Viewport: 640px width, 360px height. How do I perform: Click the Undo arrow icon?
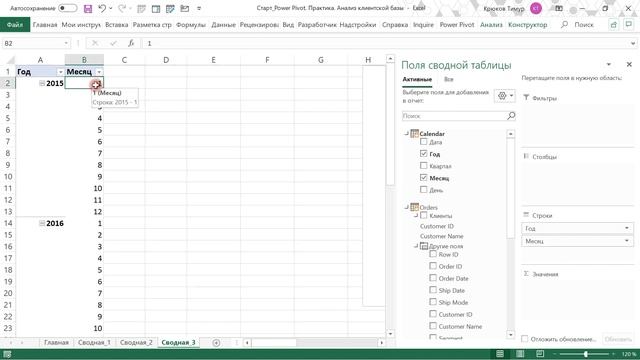click(x=102, y=8)
